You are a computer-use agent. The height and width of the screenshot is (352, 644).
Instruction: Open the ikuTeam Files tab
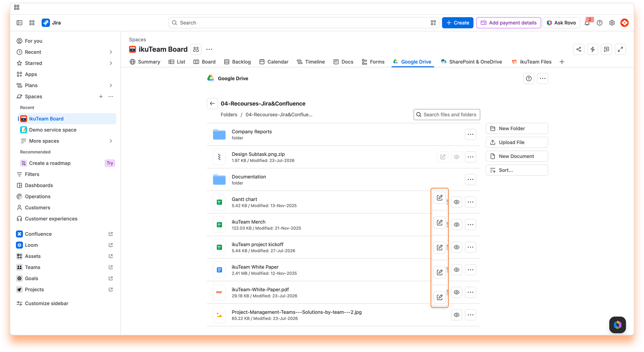click(x=532, y=62)
